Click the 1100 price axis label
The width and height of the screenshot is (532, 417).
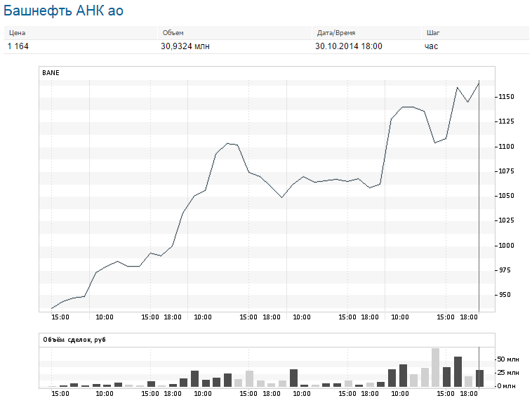(506, 147)
